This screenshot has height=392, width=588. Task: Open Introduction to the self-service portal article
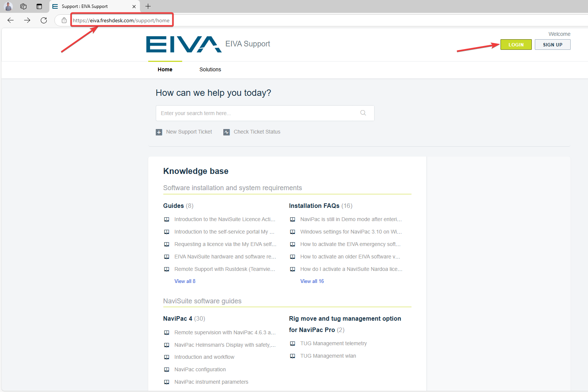tap(224, 232)
